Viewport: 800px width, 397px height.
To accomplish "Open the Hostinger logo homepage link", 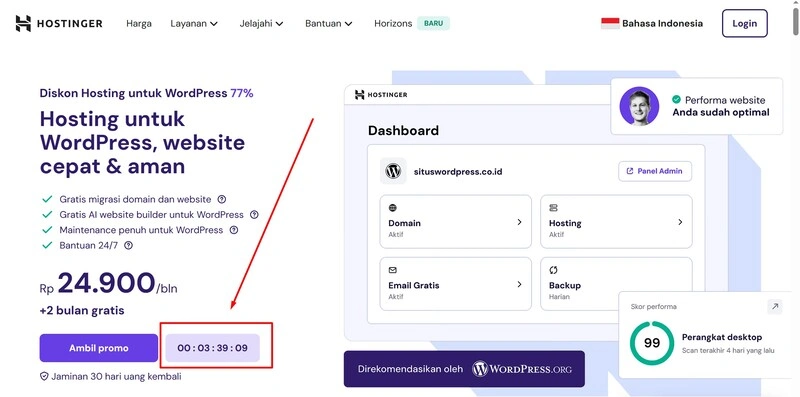I will (x=59, y=23).
